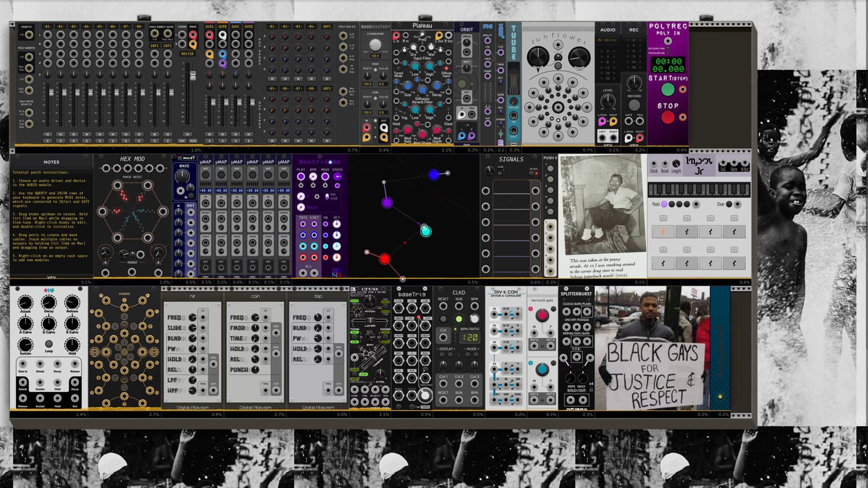
Task: Click the REC module GATE jack
Action: [629, 121]
